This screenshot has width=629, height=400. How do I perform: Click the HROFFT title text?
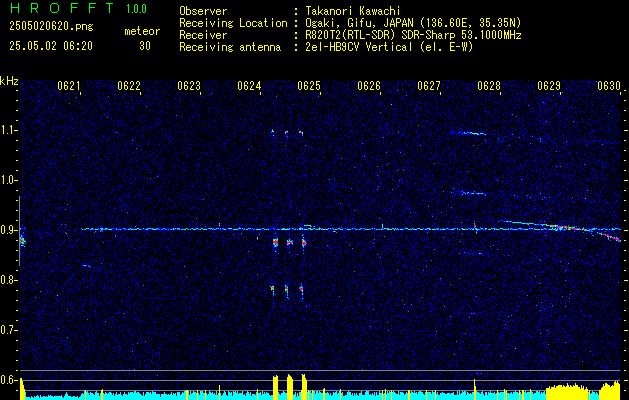tap(62, 8)
